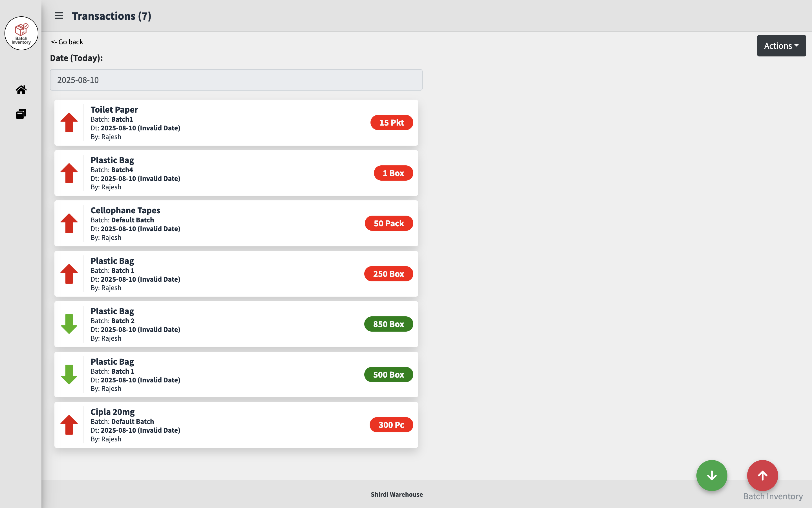Click the red stock-out arrow button

pos(762,476)
